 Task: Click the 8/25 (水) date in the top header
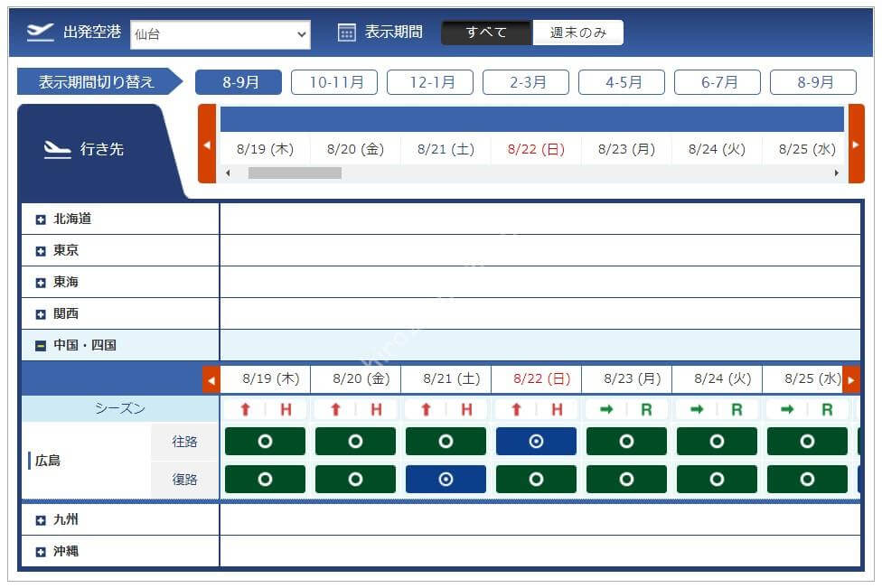(x=807, y=149)
